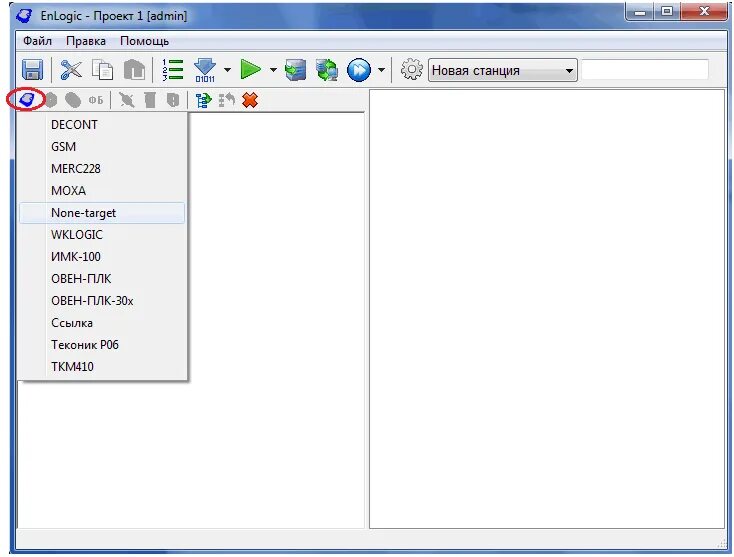Click the red X delete icon
The height and width of the screenshot is (557, 734).
coord(250,100)
